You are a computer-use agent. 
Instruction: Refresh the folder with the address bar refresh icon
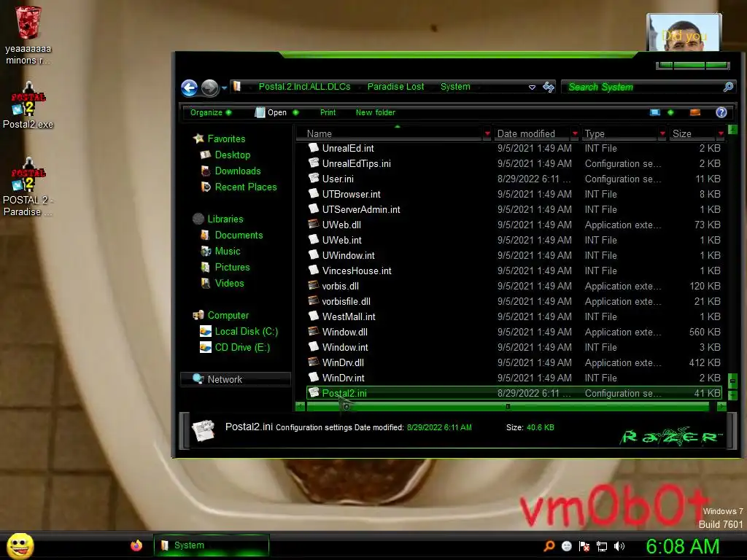[549, 87]
